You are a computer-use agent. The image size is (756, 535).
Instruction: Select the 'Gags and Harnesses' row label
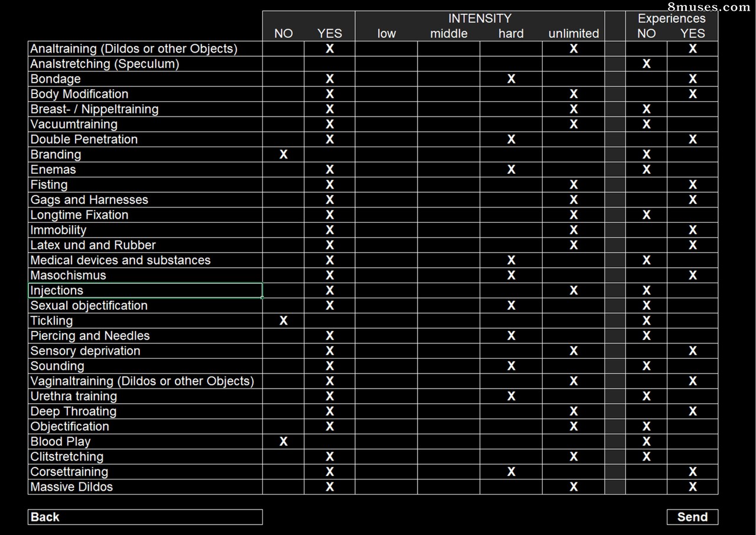point(89,200)
